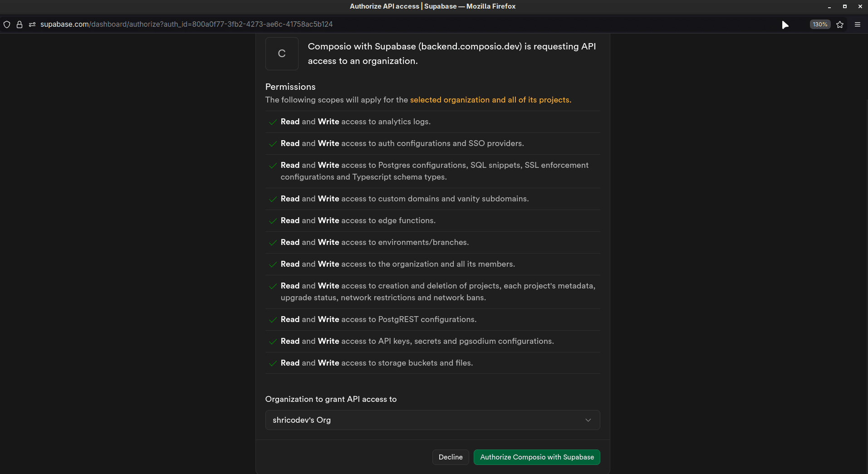This screenshot has width=868, height=474.
Task: Click the tracking protection shield icon
Action: pyautogui.click(x=7, y=24)
